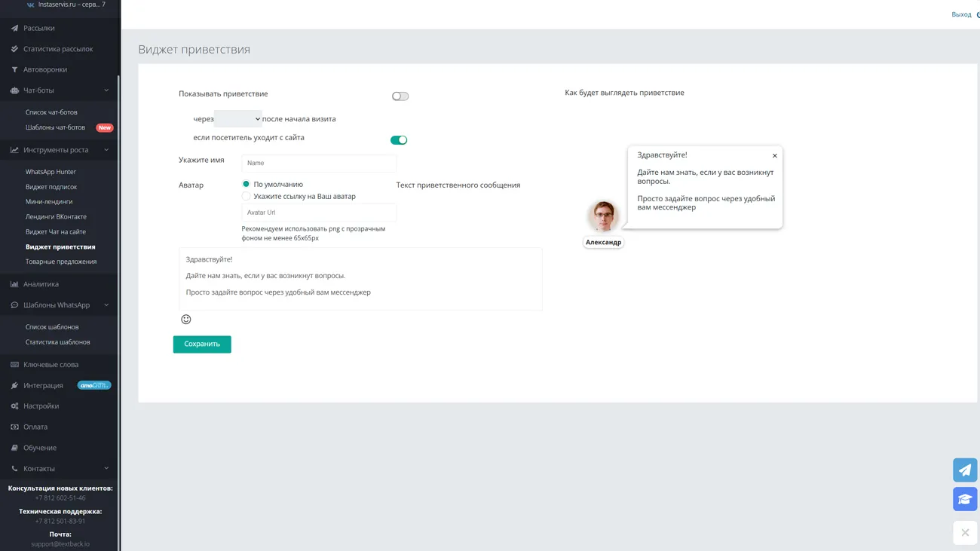980x551 pixels.
Task: Click the Аналитика bar chart icon
Action: tap(14, 284)
